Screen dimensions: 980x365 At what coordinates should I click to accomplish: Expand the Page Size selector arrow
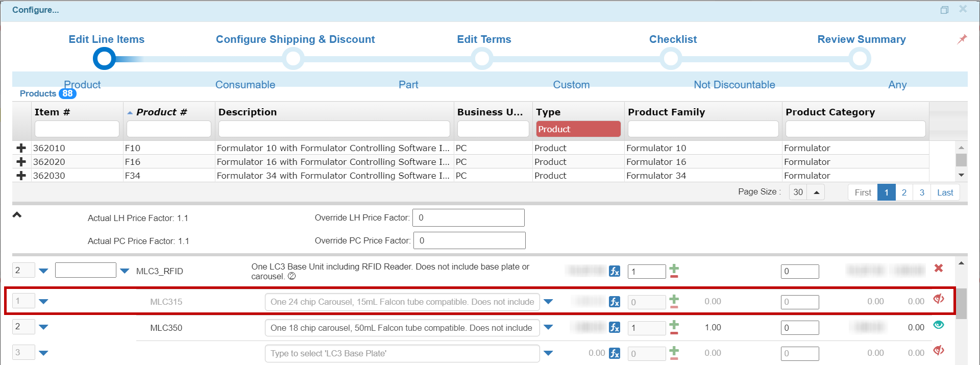(816, 192)
